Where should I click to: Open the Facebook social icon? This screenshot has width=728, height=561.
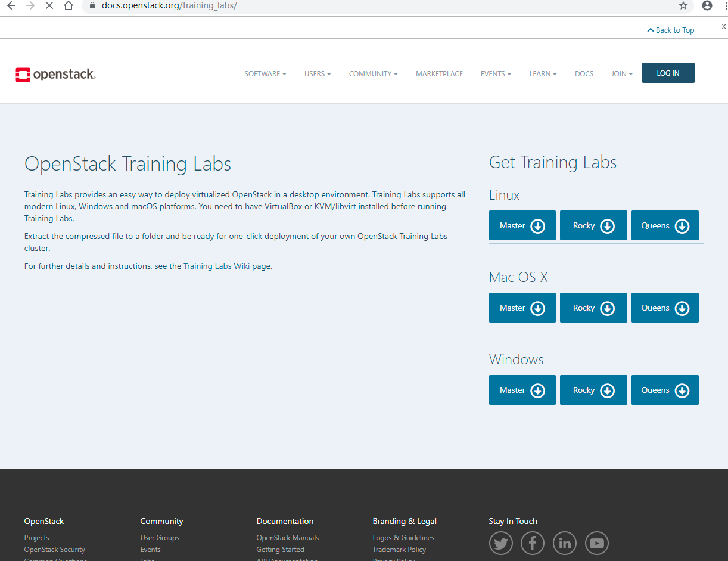coord(533,543)
